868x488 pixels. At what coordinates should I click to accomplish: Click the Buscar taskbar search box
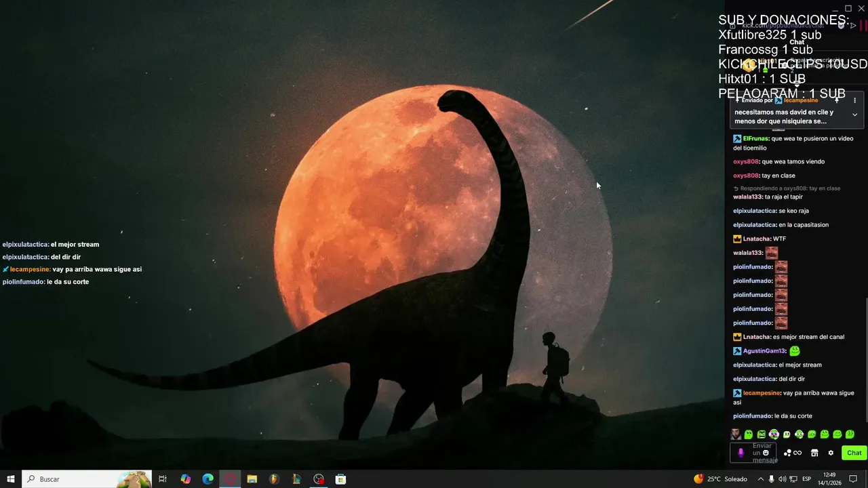click(87, 479)
